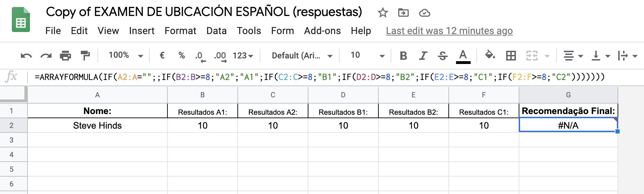644x194 pixels.
Task: Select the #N/A error cell
Action: [x=568, y=126]
